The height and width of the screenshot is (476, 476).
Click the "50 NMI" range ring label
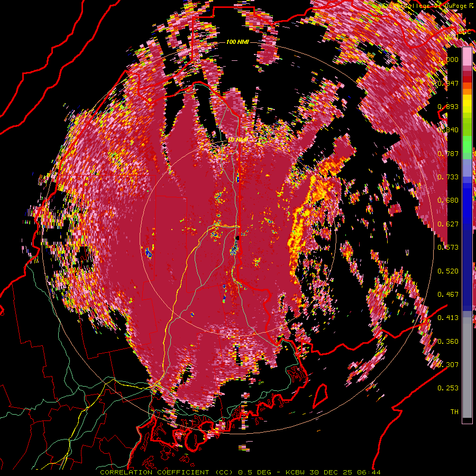tap(237, 140)
